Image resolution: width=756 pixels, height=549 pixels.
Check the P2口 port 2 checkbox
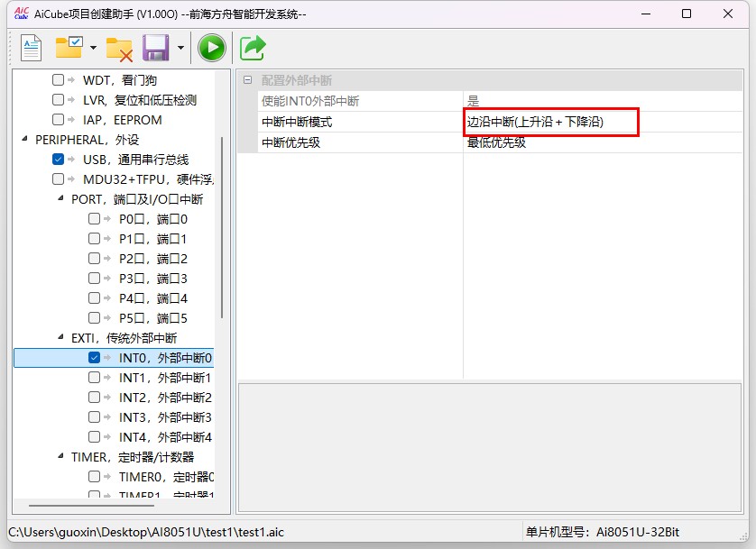[94, 259]
